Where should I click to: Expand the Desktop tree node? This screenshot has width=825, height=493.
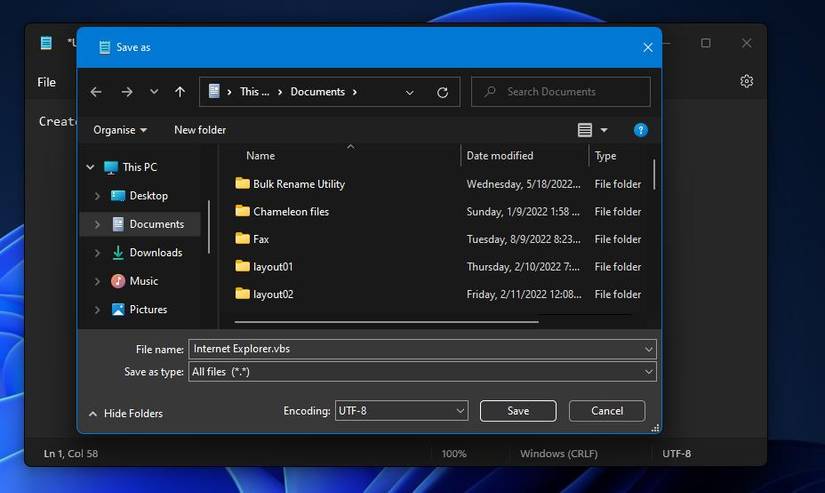(x=97, y=196)
